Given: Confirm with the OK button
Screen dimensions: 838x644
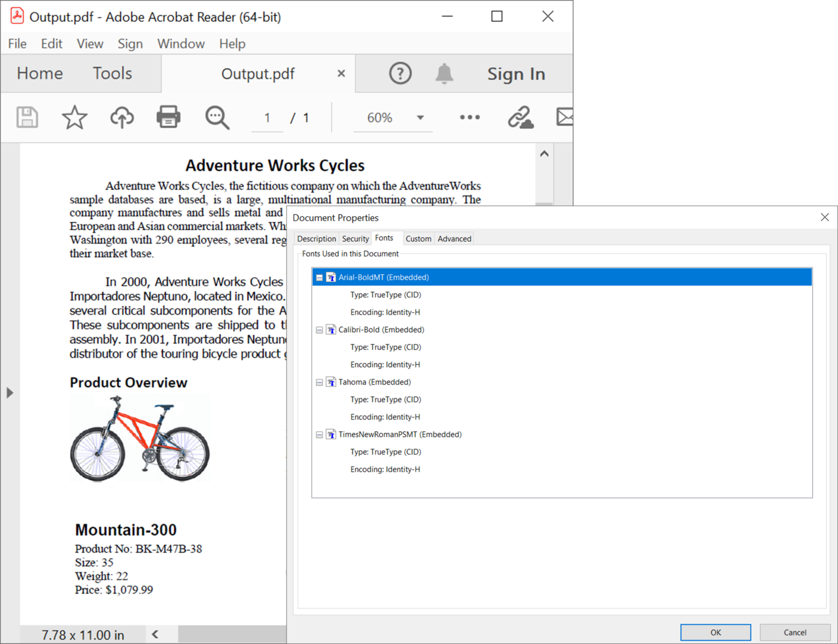Looking at the screenshot, I should (x=715, y=632).
